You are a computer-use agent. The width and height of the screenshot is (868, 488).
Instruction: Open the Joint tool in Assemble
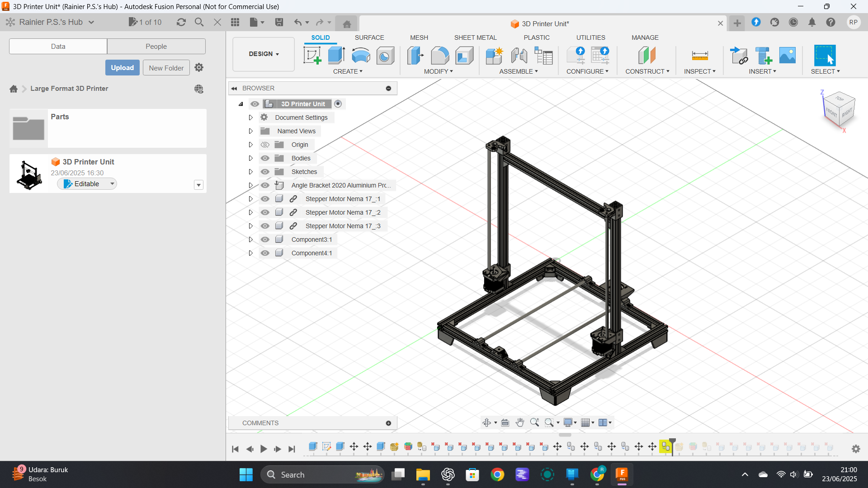pyautogui.click(x=519, y=56)
